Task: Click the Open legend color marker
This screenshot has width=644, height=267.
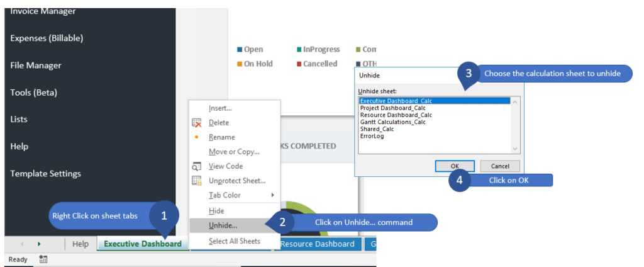Action: [x=240, y=50]
